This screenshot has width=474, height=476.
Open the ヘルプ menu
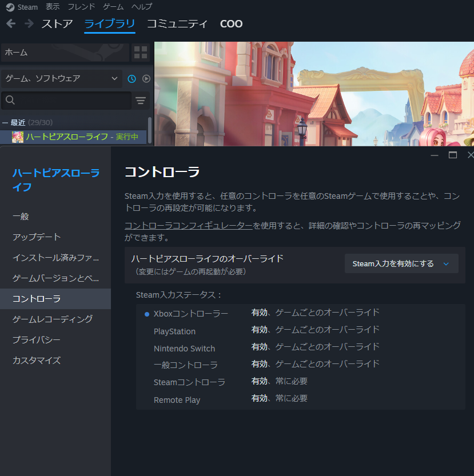(x=142, y=7)
